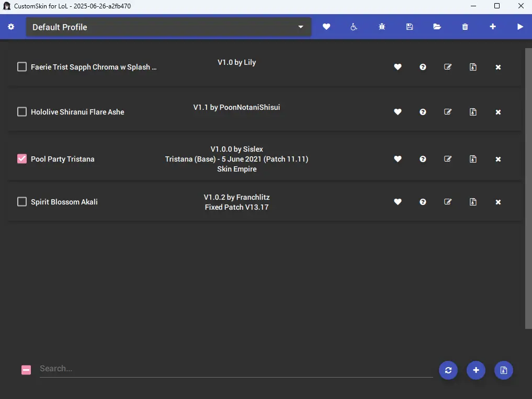Click heart icon for Faerie Trist row
Screen dimensions: 532x399
click(398, 67)
